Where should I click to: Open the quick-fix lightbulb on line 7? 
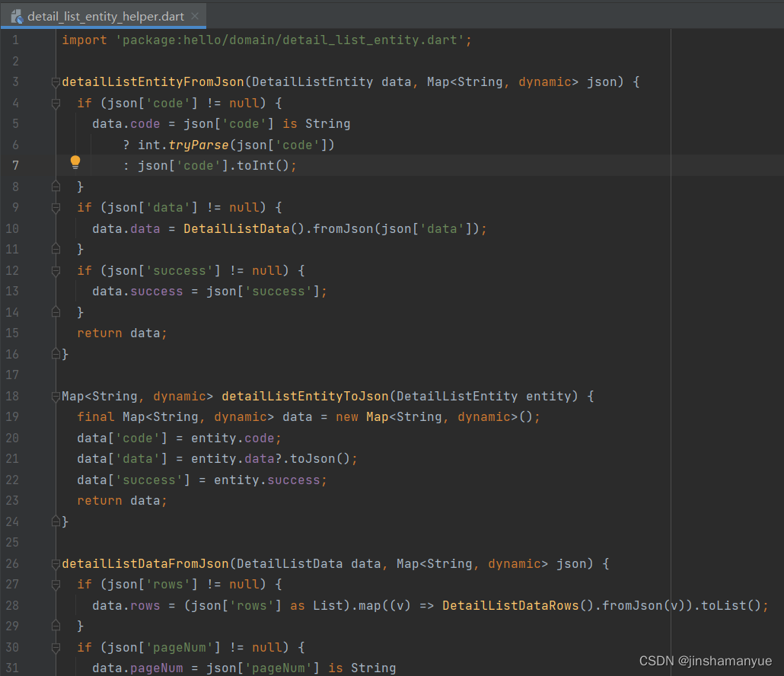pos(75,162)
